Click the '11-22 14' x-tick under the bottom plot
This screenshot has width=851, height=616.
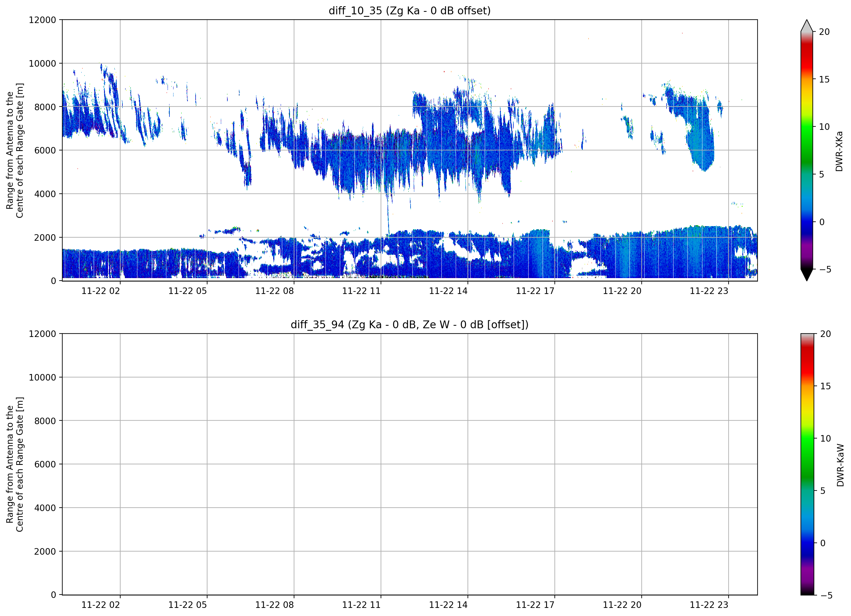click(448, 605)
